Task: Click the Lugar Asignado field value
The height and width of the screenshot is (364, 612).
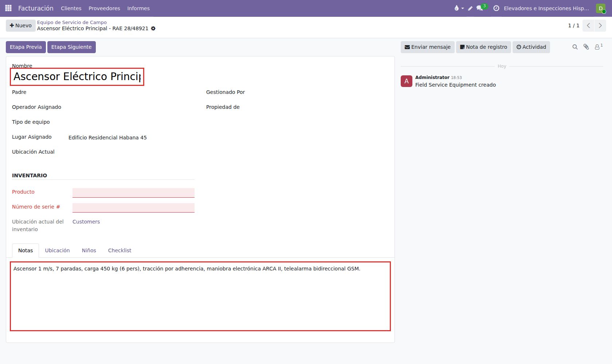Action: tap(107, 138)
